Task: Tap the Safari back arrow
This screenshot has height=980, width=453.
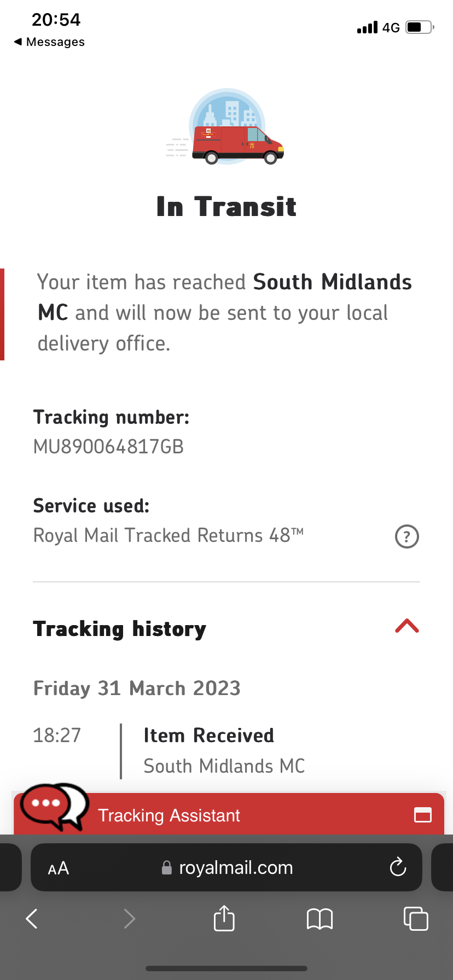Action: coord(32,919)
